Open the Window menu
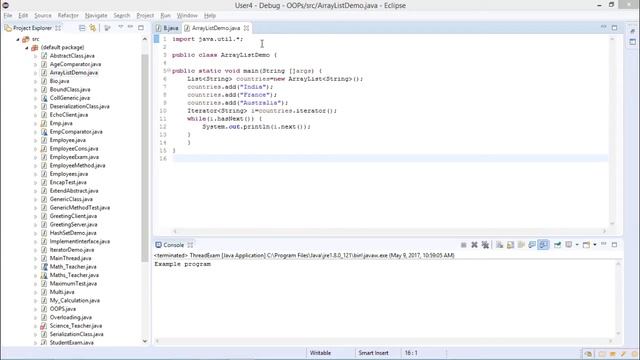 point(187,16)
